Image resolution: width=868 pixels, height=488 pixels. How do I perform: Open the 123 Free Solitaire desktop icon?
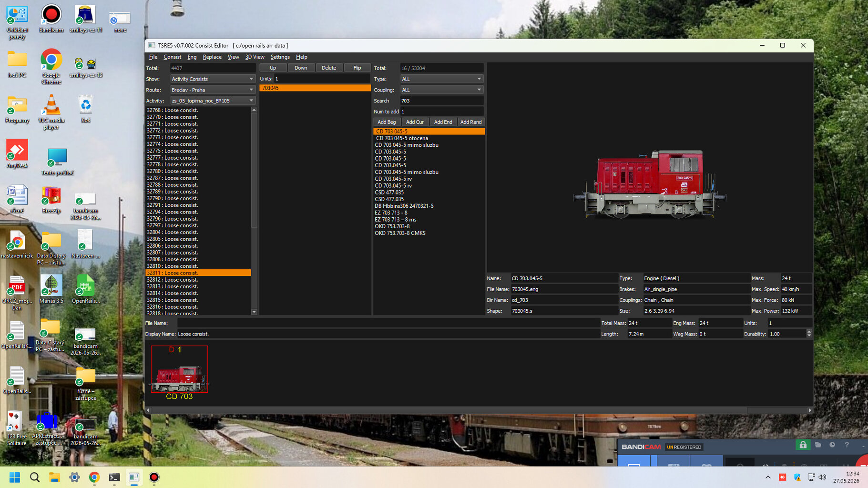pos(17,428)
